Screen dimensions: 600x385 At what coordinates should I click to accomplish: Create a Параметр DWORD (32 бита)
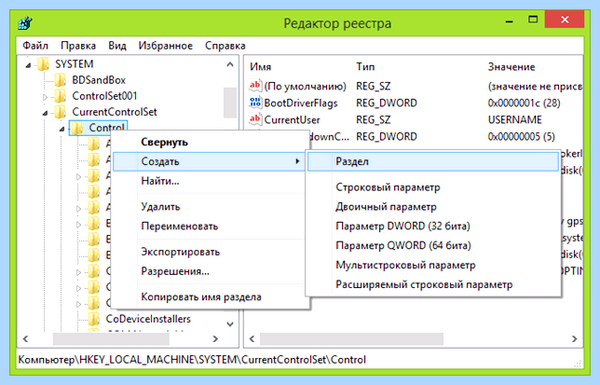click(x=433, y=226)
